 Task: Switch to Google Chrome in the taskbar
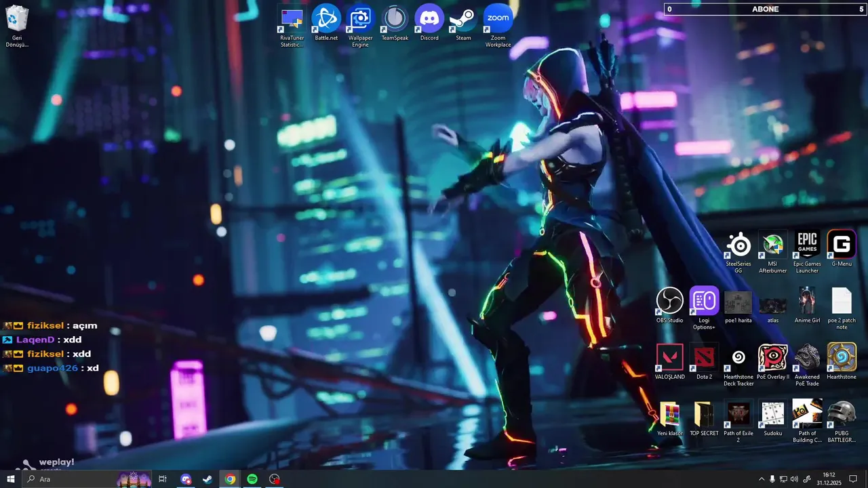[x=230, y=479]
